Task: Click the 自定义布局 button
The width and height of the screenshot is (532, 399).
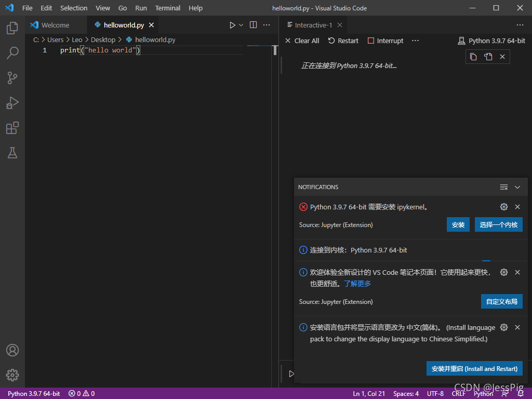Action: (502, 301)
